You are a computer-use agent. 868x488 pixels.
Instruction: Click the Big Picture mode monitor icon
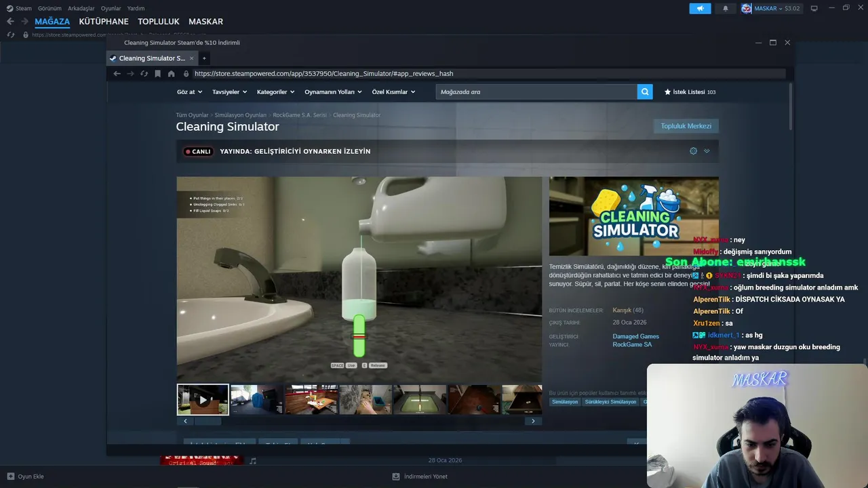click(x=814, y=8)
